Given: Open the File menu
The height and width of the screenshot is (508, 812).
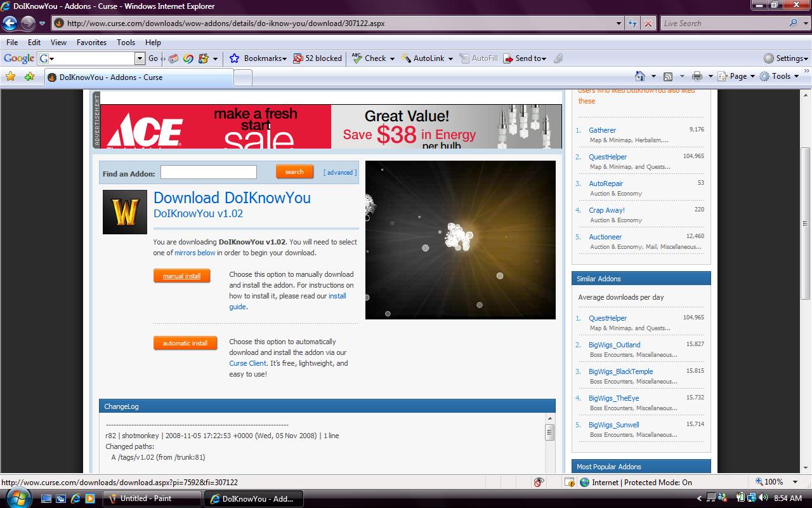Looking at the screenshot, I should (x=12, y=42).
